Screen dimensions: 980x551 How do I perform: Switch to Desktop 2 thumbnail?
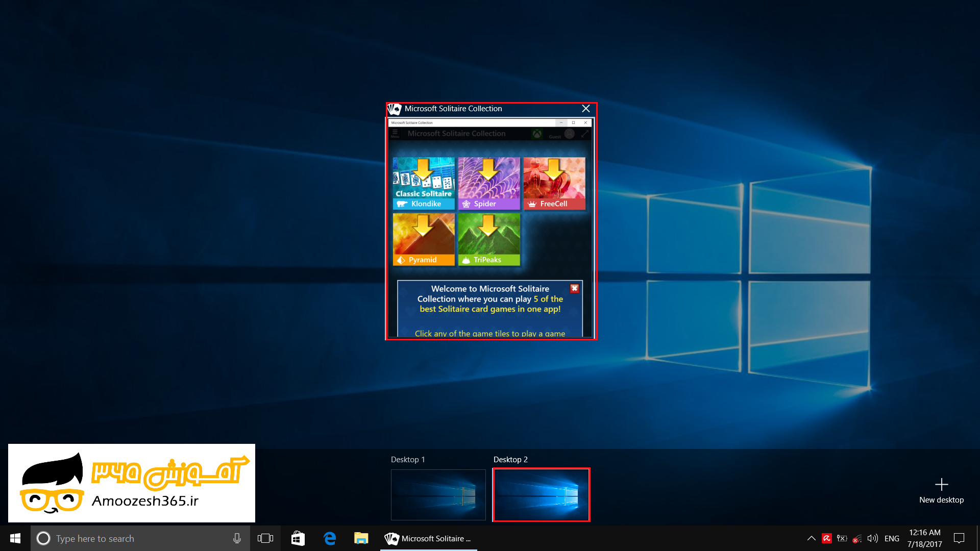[x=541, y=495]
